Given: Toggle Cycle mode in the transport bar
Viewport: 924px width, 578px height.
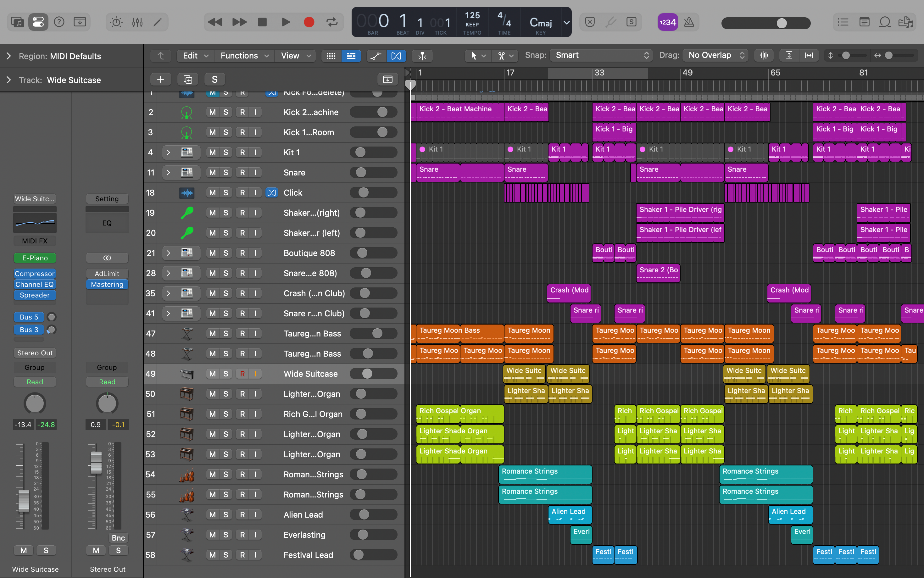Looking at the screenshot, I should coord(331,22).
